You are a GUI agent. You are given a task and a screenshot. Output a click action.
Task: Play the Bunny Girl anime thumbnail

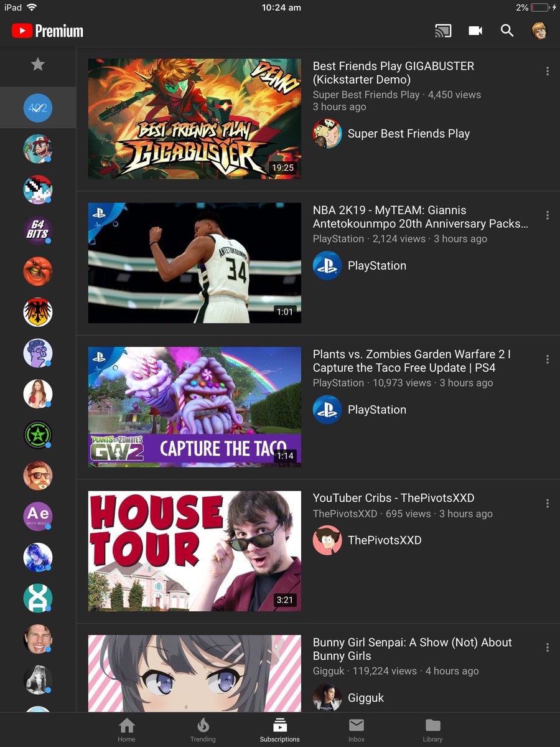click(x=195, y=674)
